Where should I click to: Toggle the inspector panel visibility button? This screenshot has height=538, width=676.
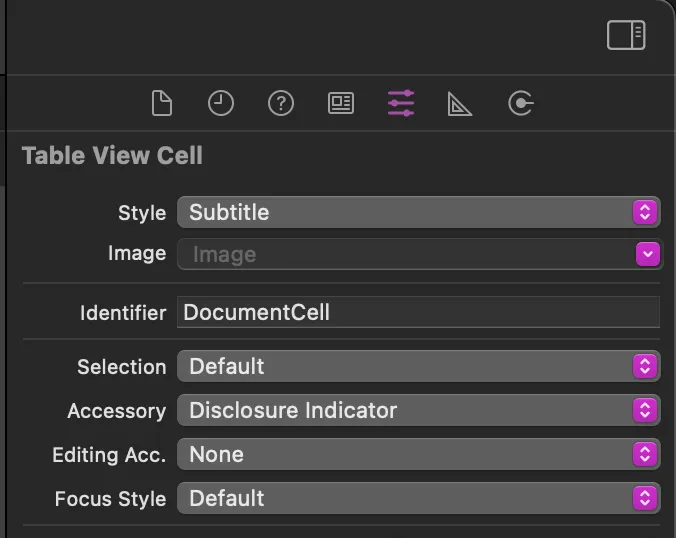[x=626, y=36]
